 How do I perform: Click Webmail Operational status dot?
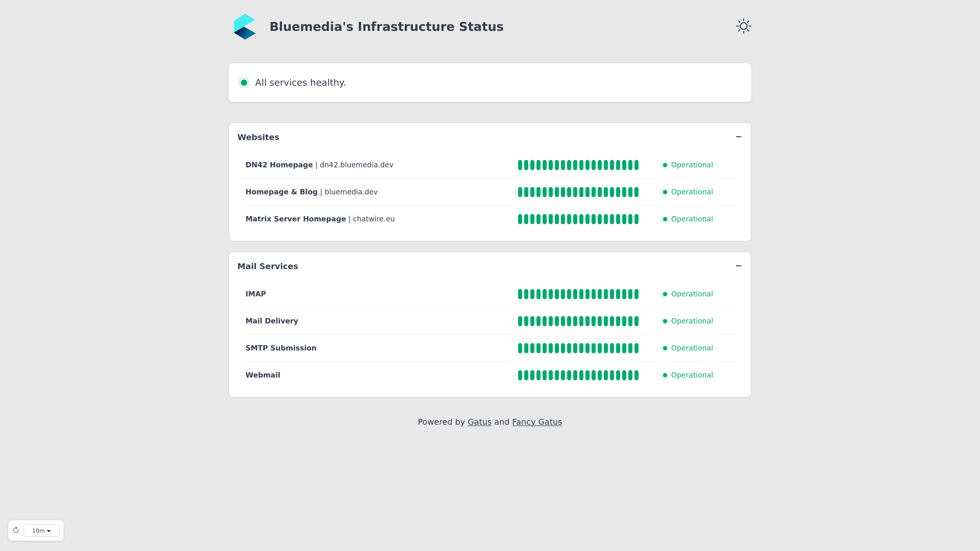coord(665,375)
